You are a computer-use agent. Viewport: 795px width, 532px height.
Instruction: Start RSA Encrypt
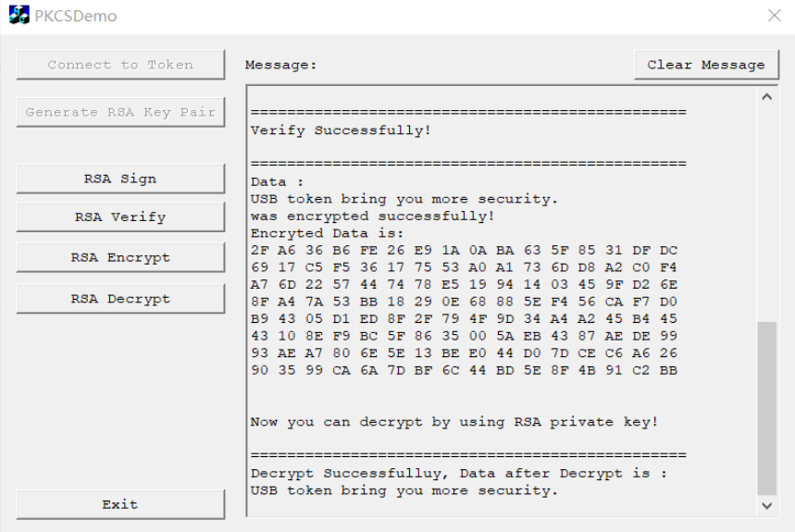coord(120,258)
